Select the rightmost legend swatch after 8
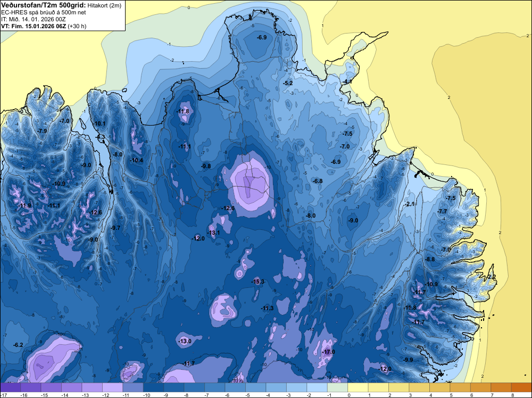Image resolution: width=532 pixels, height=398 pixels. pyautogui.click(x=521, y=387)
